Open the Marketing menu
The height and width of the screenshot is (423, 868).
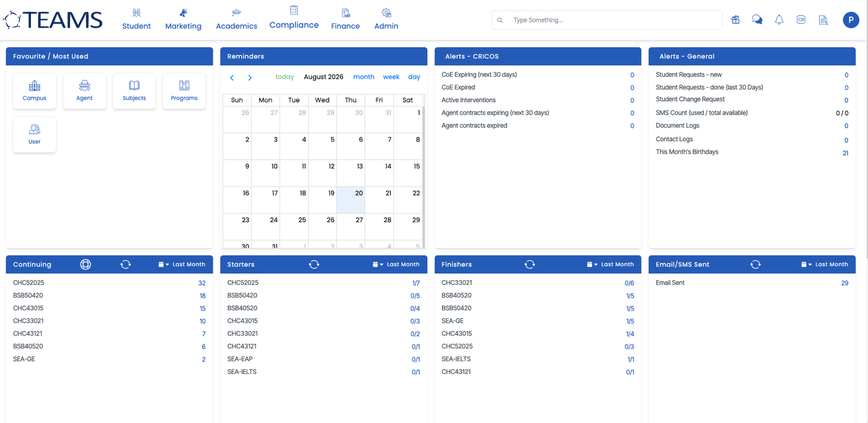[x=183, y=19]
